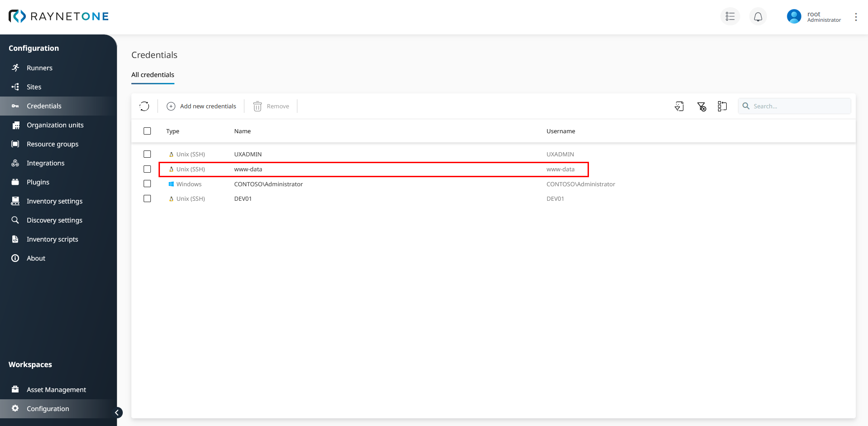Click the RayNetOne logo

click(x=58, y=16)
